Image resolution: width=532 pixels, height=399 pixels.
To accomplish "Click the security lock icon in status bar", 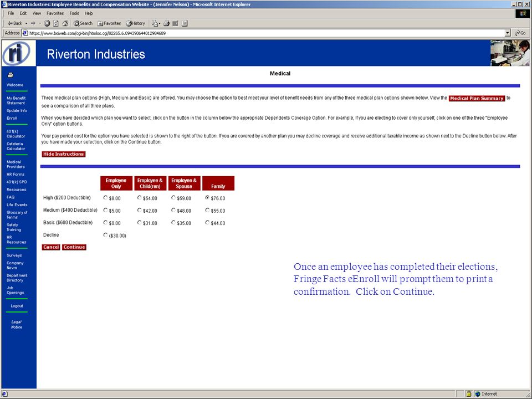I will (469, 393).
